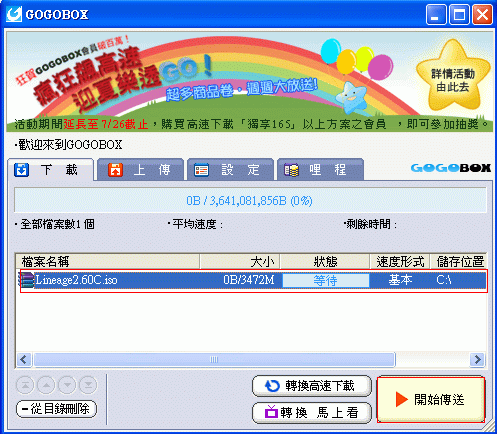Click the move-to-bottom arrow icon
The width and height of the screenshot is (497, 434).
(88, 385)
